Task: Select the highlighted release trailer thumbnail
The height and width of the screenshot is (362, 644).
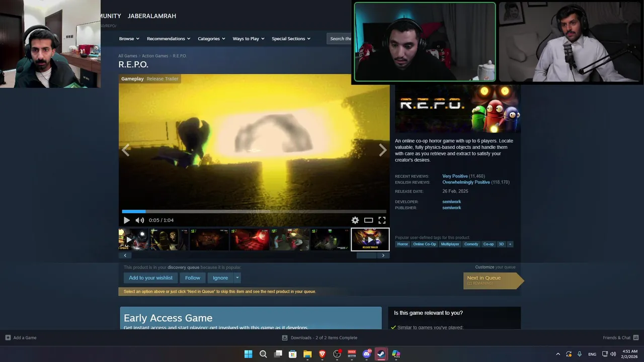Action: tap(370, 239)
